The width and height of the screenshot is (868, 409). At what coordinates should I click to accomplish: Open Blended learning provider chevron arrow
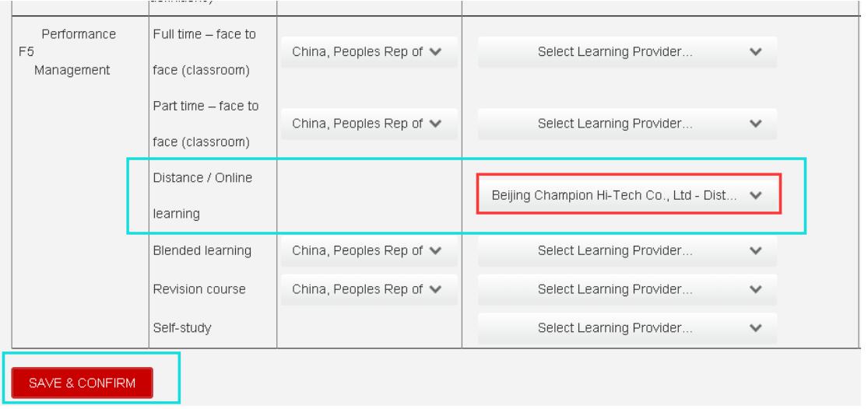754,250
